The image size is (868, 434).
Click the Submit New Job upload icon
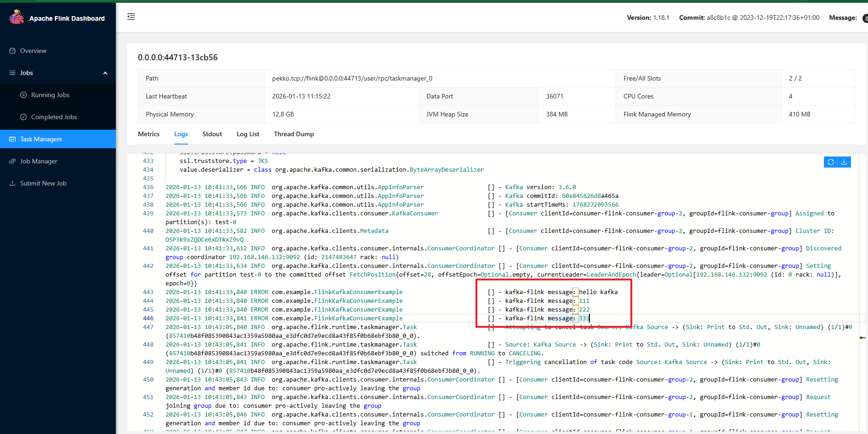pos(12,183)
